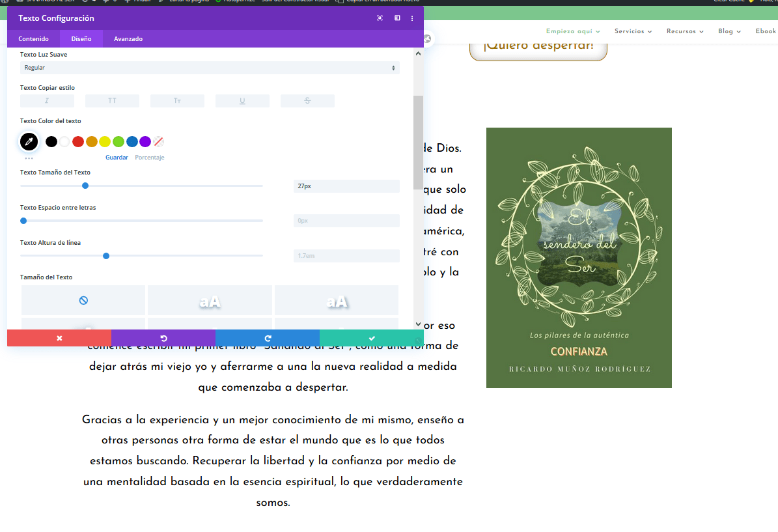Apply the blue color swatch
This screenshot has height=532, width=778.
[132, 141]
